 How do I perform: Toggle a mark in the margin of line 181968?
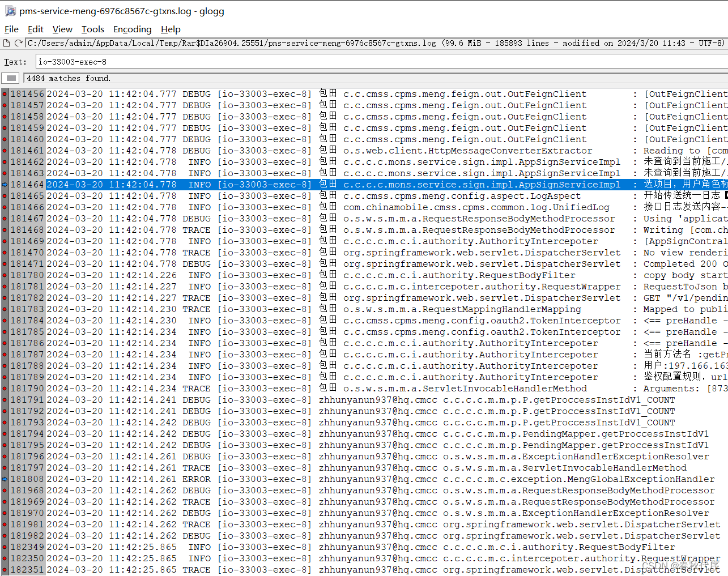click(x=5, y=490)
